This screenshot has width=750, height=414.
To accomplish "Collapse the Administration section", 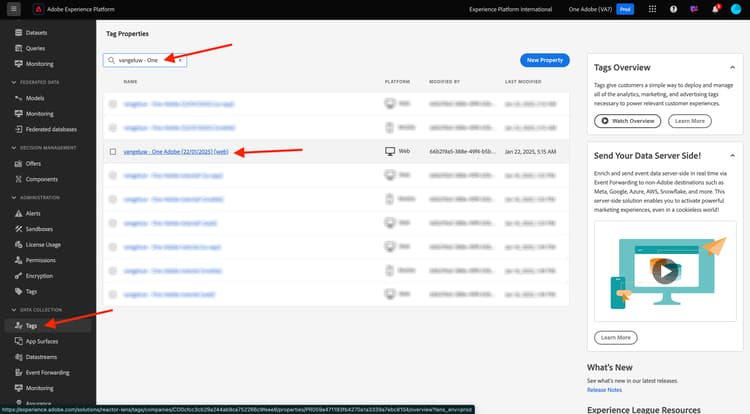I will (x=13, y=197).
